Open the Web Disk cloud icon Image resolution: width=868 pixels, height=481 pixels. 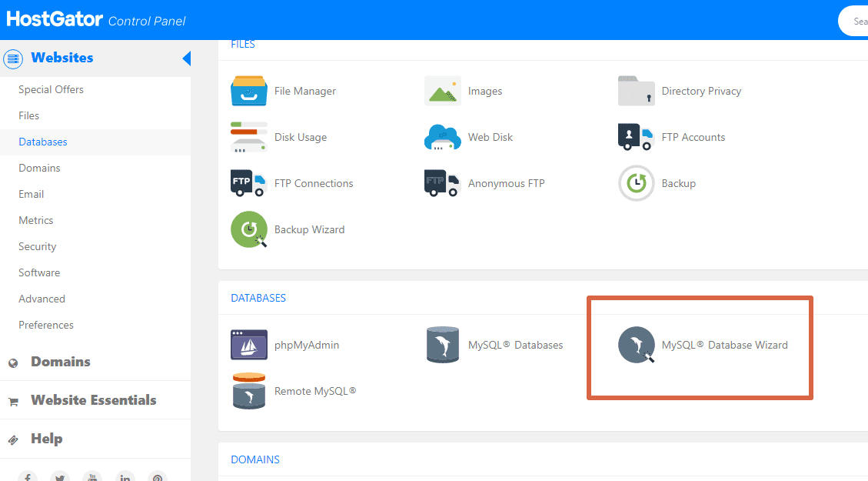pos(443,137)
